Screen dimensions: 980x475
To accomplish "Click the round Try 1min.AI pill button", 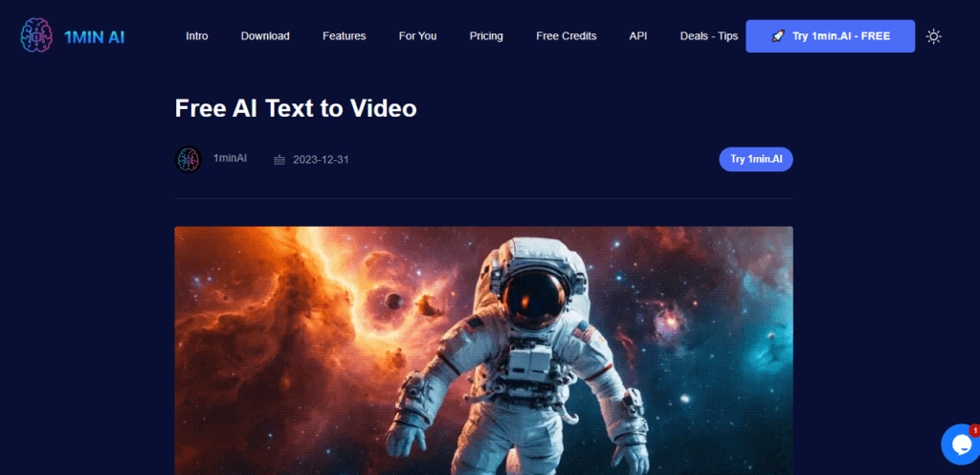I will point(755,159).
